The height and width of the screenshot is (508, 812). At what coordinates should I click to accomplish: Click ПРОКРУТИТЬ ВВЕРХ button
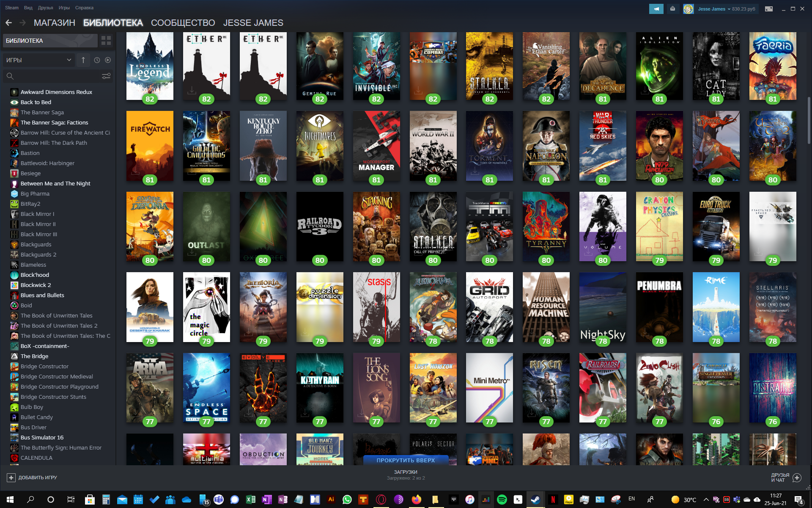pyautogui.click(x=406, y=460)
